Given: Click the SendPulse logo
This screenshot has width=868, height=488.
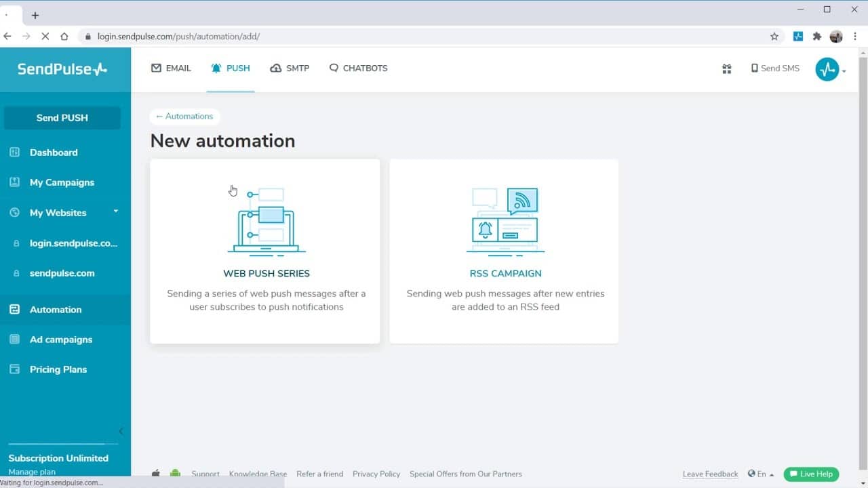Looking at the screenshot, I should click(62, 68).
